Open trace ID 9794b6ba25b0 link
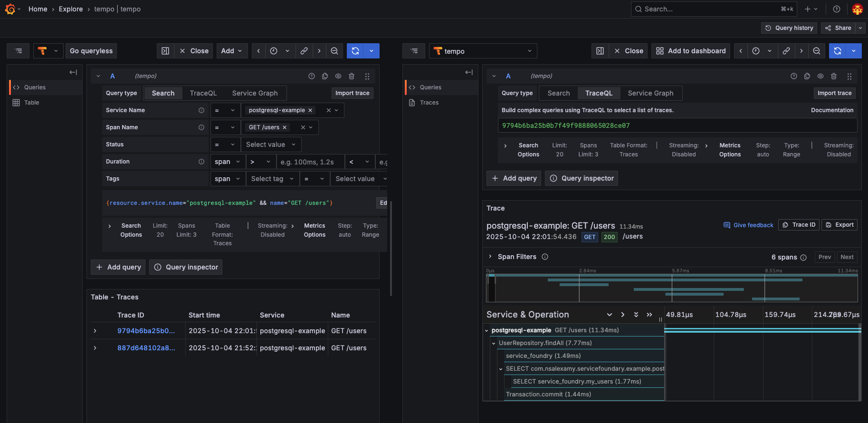 (146, 331)
